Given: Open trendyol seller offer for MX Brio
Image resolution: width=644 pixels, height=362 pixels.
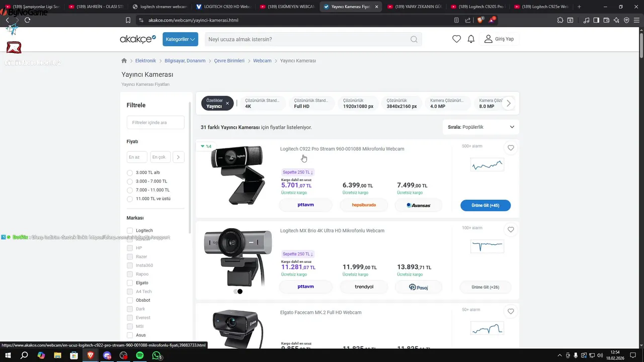Looking at the screenshot, I should click(364, 287).
